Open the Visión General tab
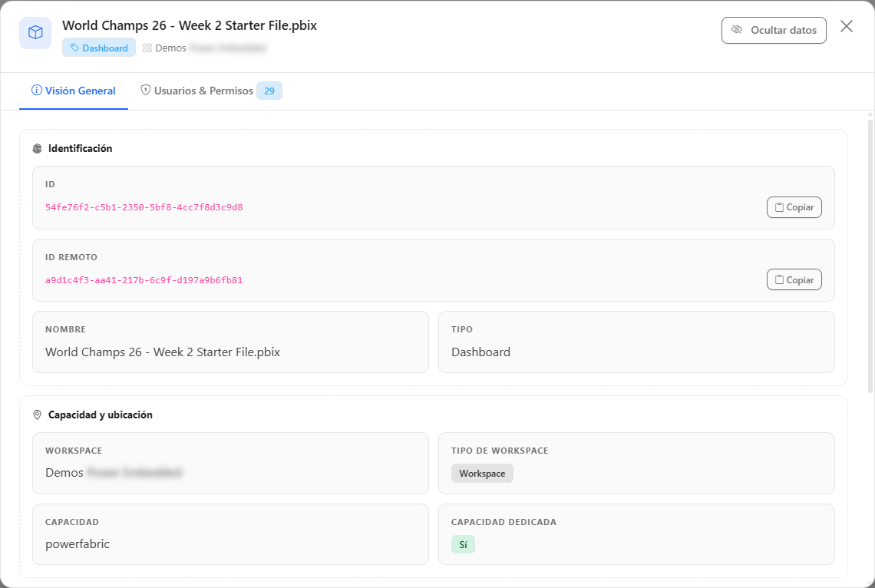Viewport: 875px width, 588px height. [x=74, y=91]
